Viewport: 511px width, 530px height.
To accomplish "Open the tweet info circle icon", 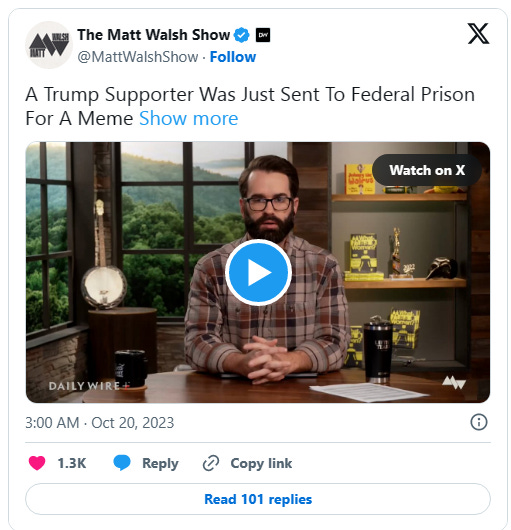I will (x=479, y=422).
